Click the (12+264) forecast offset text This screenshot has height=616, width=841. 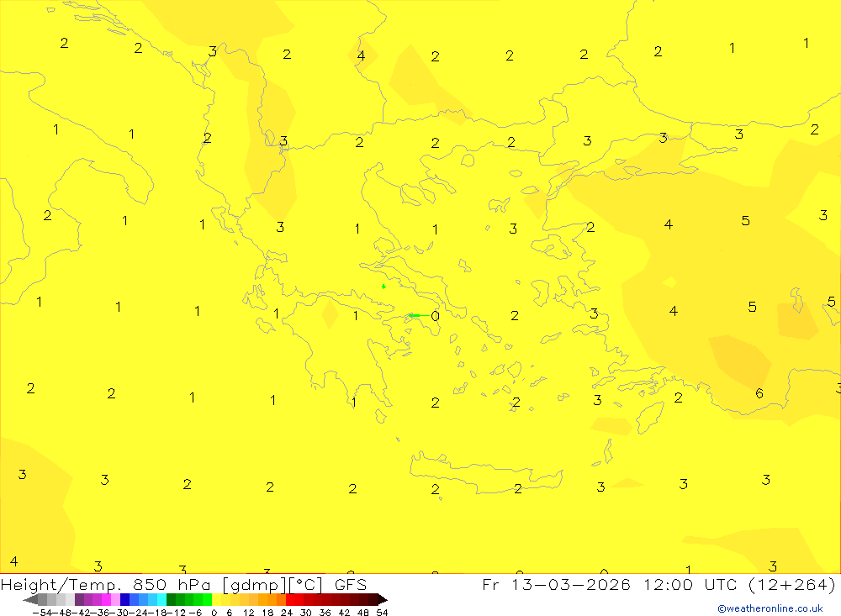click(x=791, y=584)
